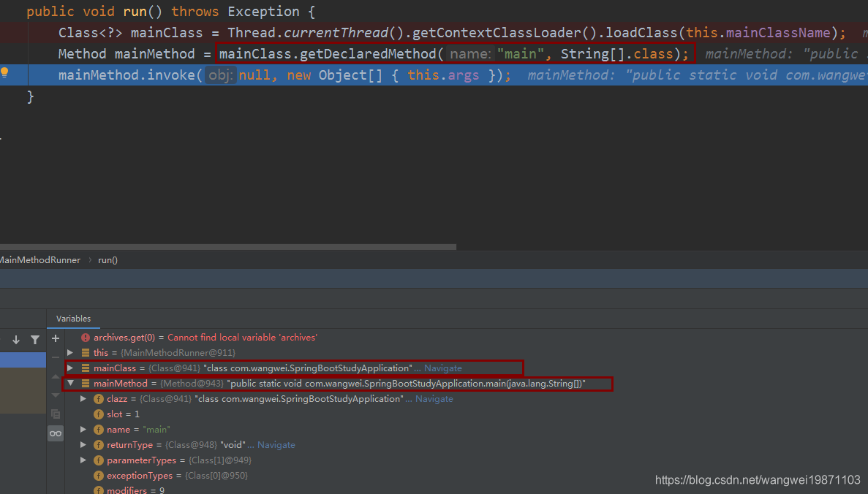Click the field icon next to name
Image resolution: width=868 pixels, height=494 pixels.
pyautogui.click(x=99, y=430)
